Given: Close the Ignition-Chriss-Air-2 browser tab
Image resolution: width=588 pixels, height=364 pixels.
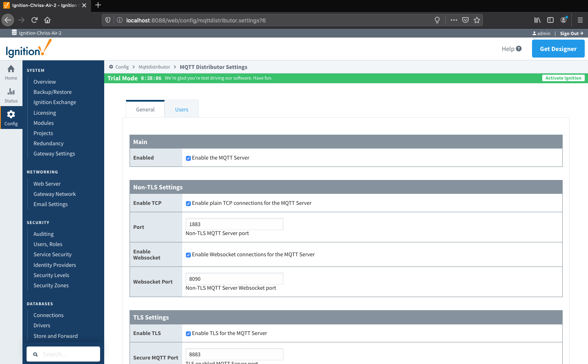Looking at the screenshot, I should (x=84, y=5).
